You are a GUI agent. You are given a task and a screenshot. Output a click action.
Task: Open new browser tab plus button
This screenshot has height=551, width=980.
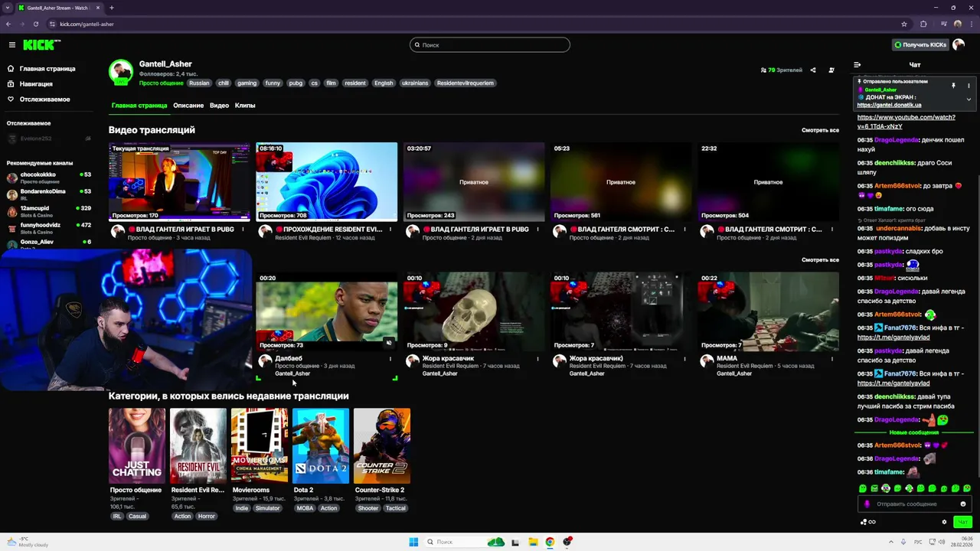111,8
